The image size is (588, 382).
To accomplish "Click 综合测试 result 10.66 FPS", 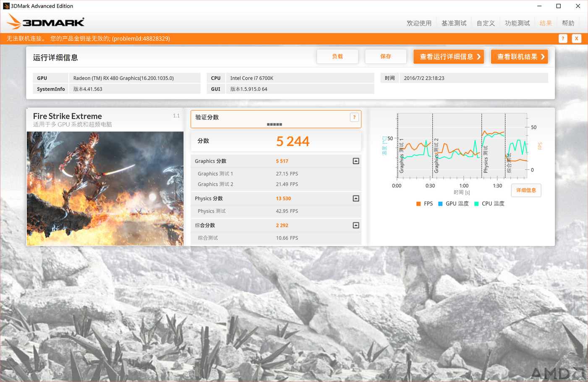I will point(287,238).
